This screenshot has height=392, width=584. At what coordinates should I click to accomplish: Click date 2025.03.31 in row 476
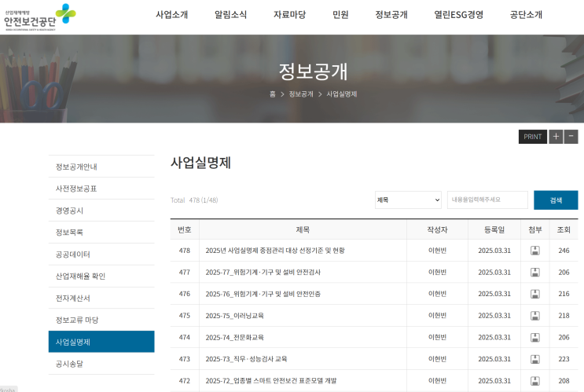tap(494, 294)
